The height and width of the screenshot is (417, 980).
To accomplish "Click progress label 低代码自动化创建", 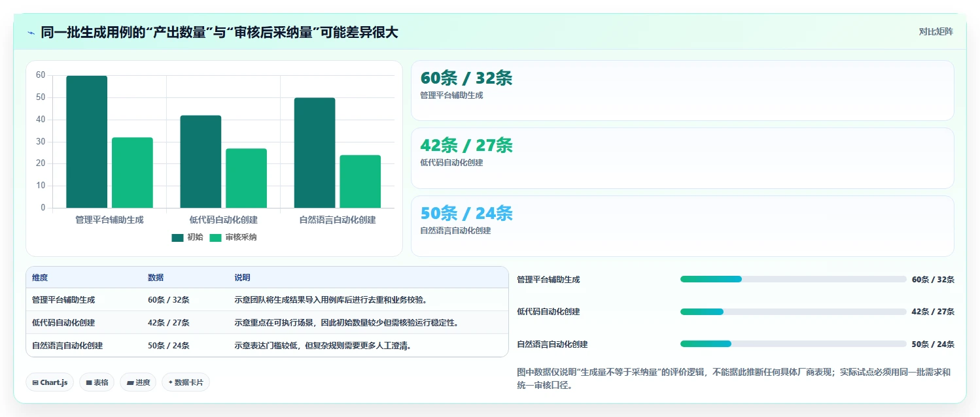I will click(x=548, y=312).
